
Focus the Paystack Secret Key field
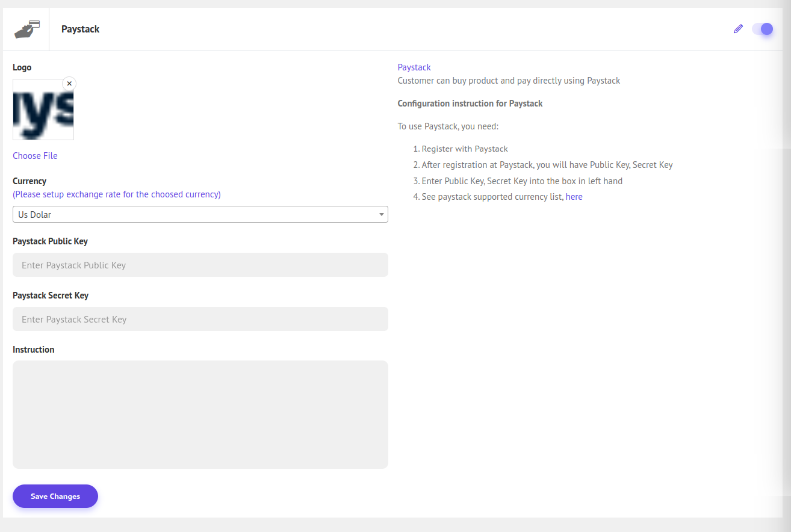[200, 319]
